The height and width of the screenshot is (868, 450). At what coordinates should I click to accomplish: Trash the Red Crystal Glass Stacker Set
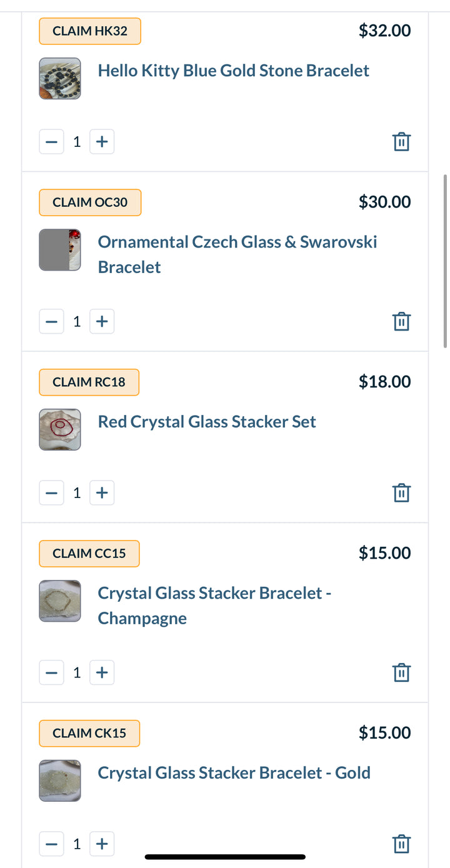tap(401, 492)
